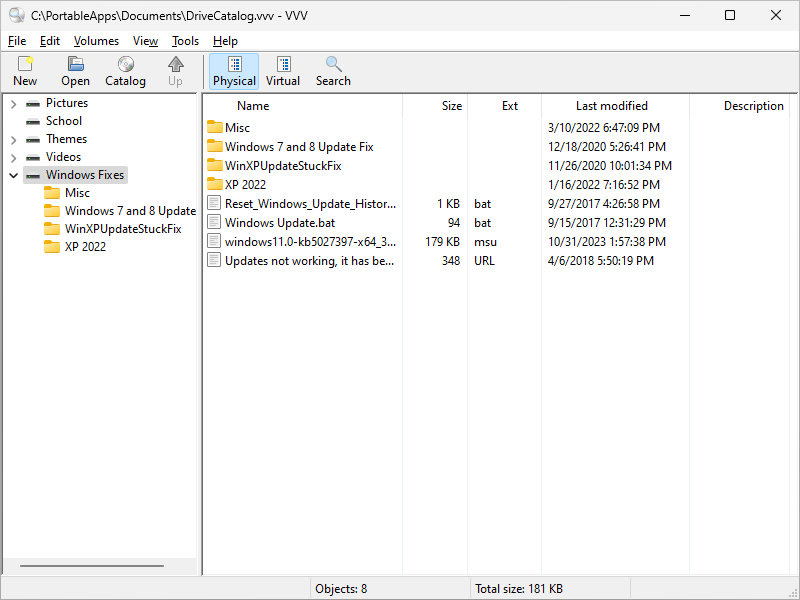Select the School volume in tree

[x=64, y=121]
